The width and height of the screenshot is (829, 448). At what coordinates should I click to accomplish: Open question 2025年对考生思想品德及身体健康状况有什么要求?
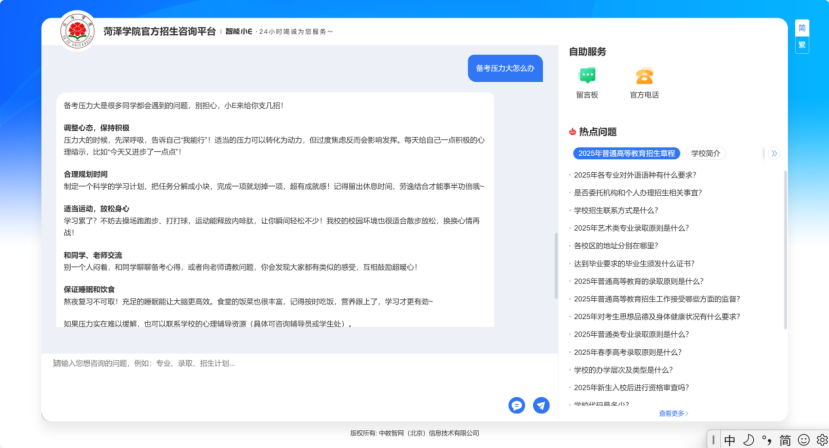coord(657,317)
